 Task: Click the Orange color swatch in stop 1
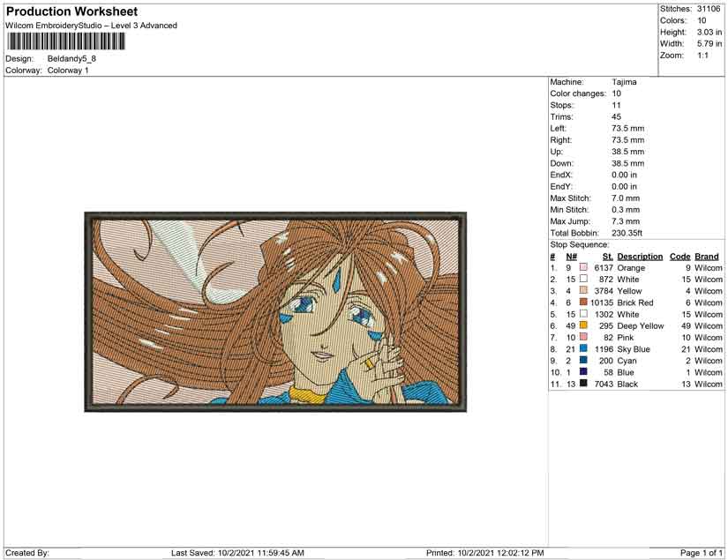(583, 267)
